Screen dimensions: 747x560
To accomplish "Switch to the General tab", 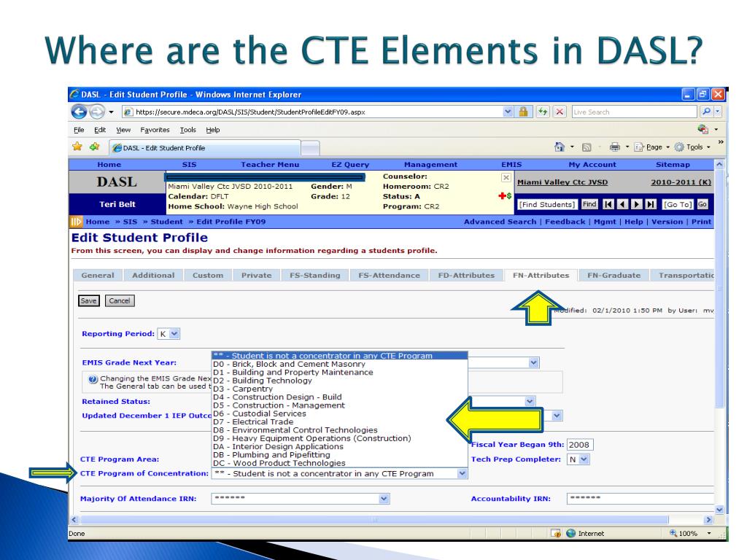I will [x=98, y=275].
